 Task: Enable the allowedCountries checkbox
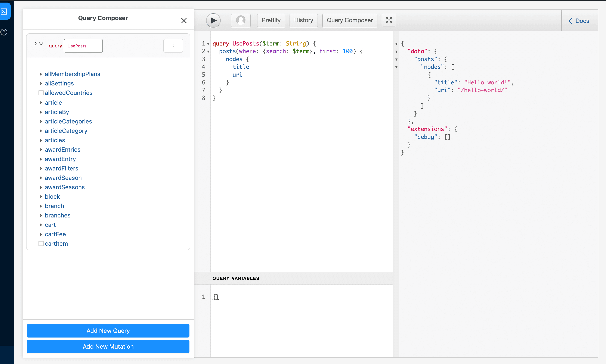tap(41, 92)
